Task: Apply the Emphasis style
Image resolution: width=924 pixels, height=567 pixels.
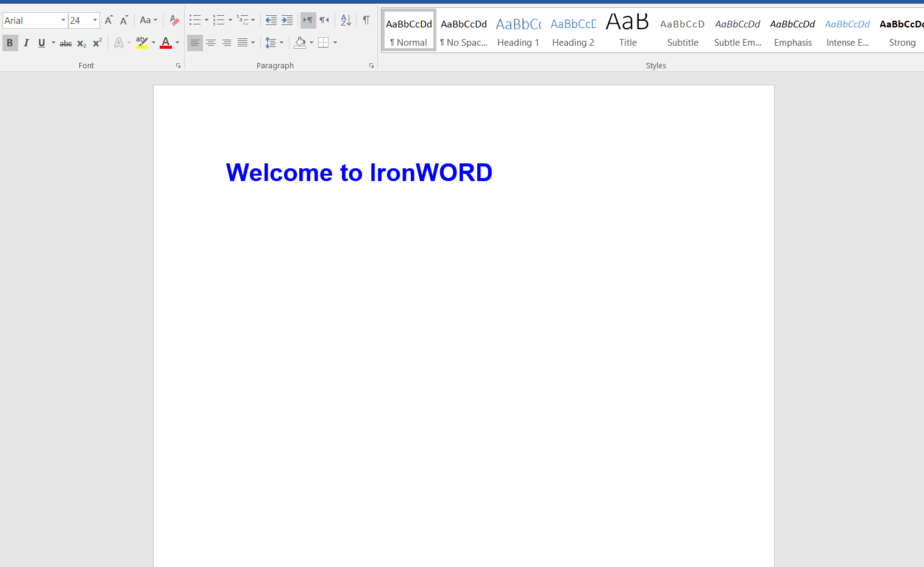Action: [x=793, y=30]
